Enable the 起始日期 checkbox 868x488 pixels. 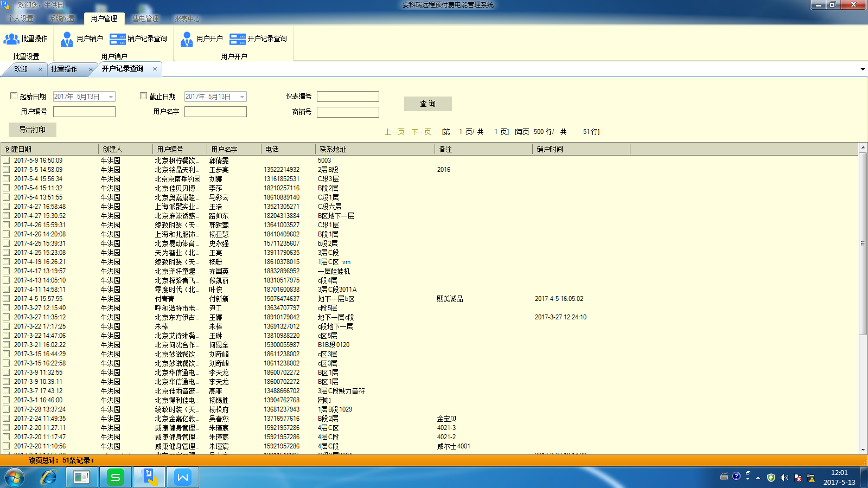coord(14,95)
